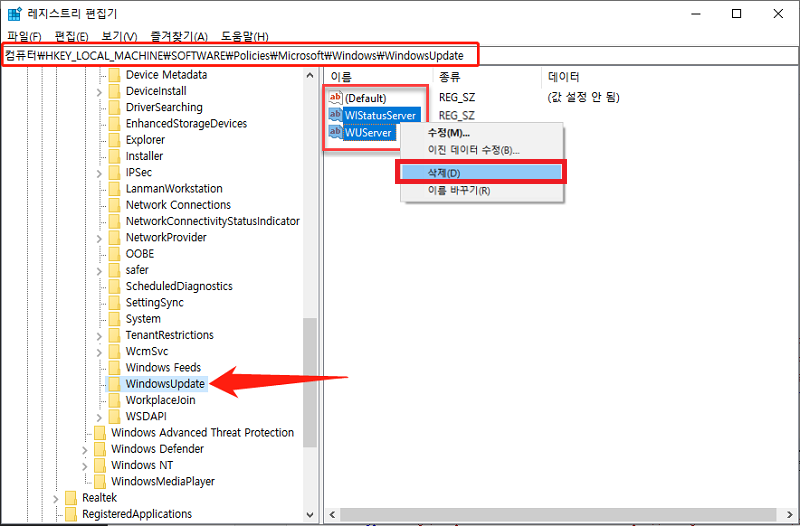This screenshot has height=526, width=800.
Task: Click the System folder icon
Action: [114, 319]
